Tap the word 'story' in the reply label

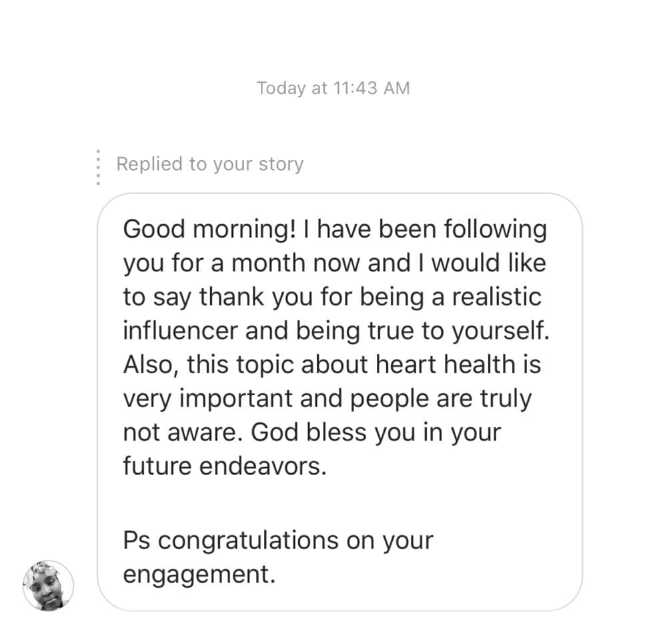279,164
